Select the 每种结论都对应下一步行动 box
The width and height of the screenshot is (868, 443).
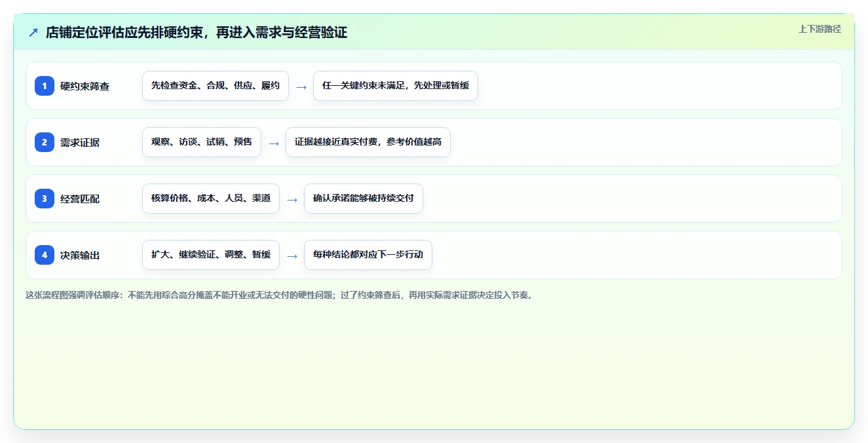(368, 255)
